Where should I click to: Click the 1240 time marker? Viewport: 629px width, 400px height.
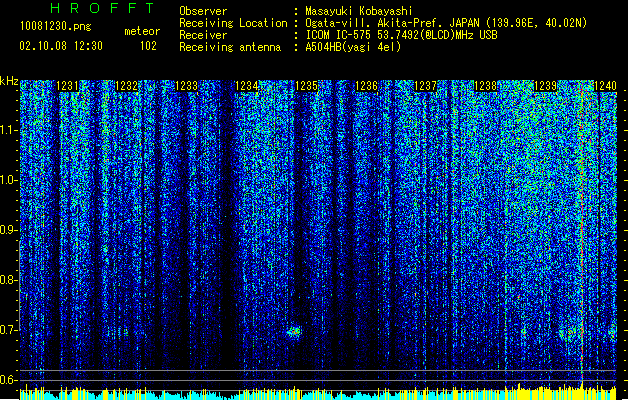[605, 86]
